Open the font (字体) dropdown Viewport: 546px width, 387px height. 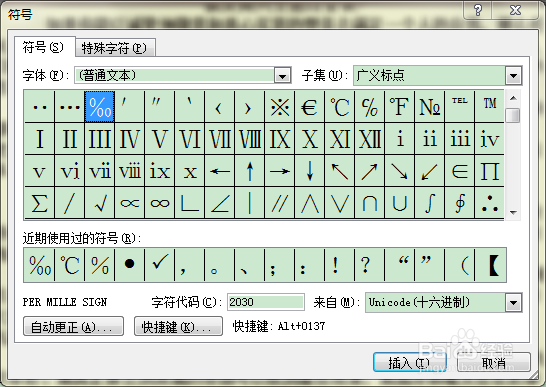tap(282, 76)
